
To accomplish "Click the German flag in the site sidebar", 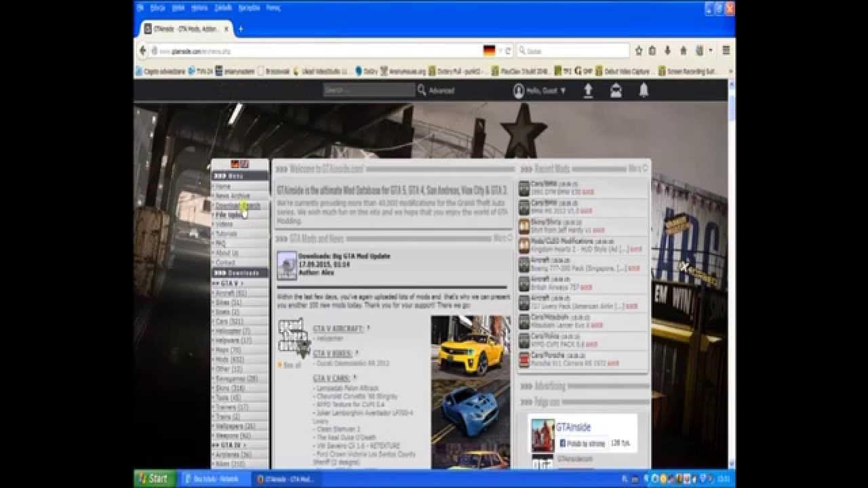I will 235,164.
